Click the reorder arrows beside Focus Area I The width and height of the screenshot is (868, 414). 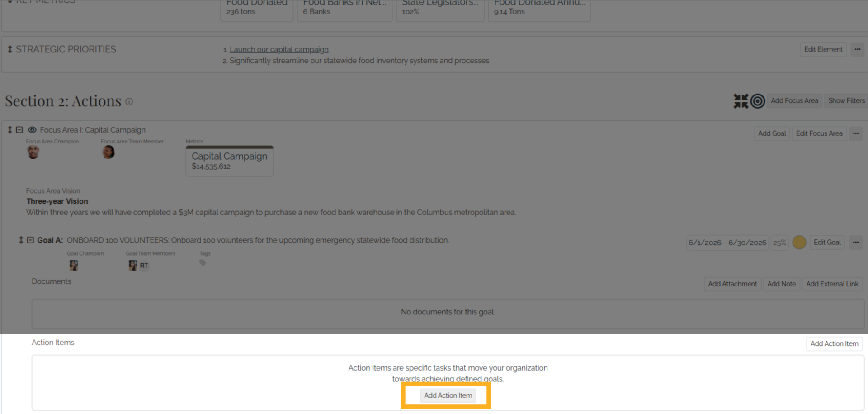click(x=10, y=130)
